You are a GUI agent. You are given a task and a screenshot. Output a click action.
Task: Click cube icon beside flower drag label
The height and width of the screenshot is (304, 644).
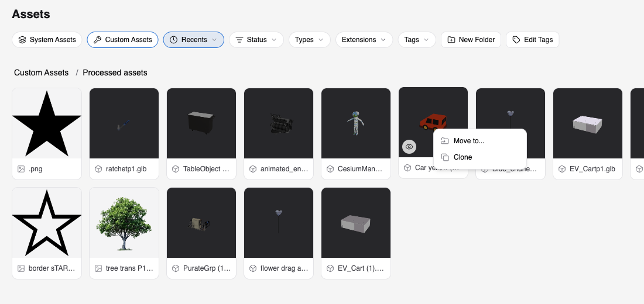pyautogui.click(x=252, y=268)
